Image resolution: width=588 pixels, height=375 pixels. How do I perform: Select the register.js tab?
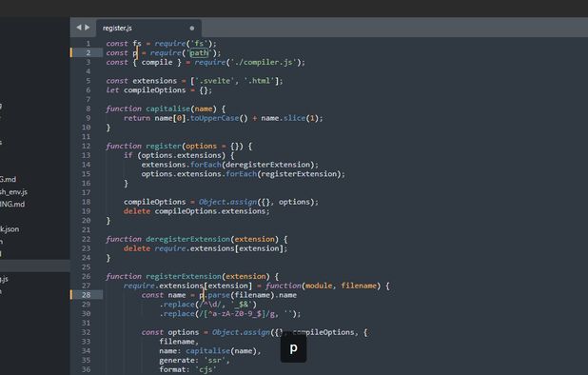point(148,29)
